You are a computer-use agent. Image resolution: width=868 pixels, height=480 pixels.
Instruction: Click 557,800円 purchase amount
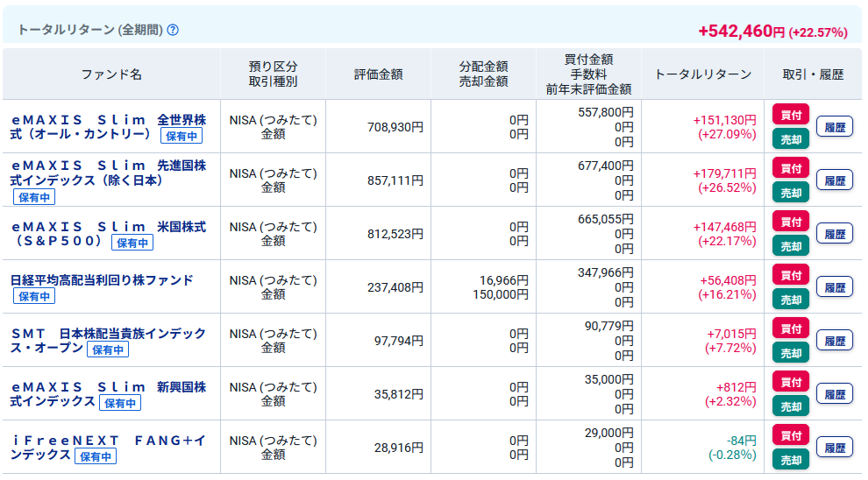[x=606, y=112]
